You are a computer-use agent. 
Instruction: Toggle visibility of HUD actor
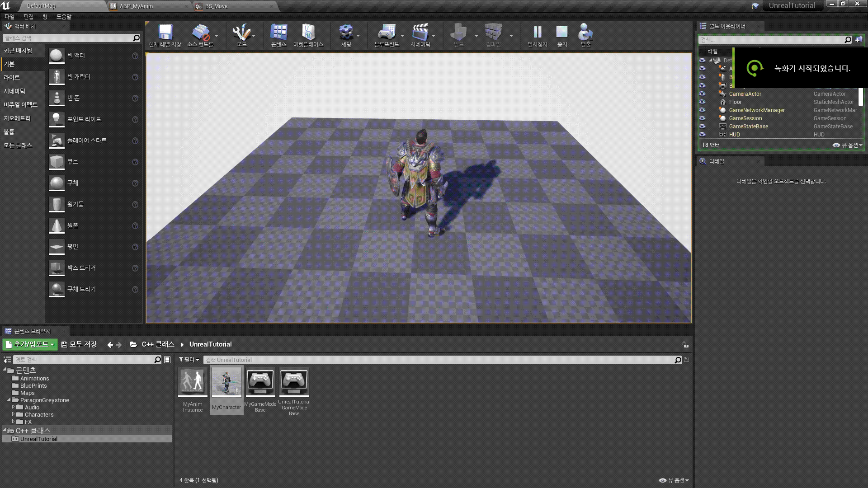702,134
